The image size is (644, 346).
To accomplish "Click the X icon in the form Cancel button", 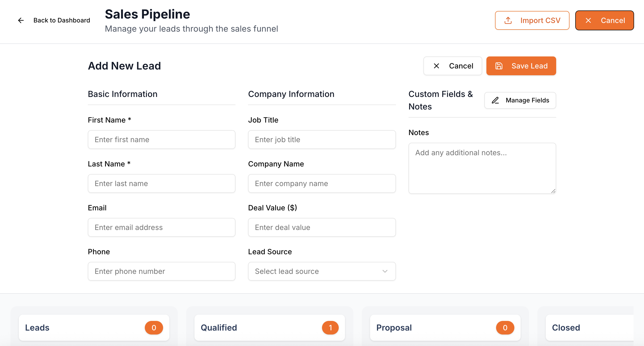I will tap(436, 66).
